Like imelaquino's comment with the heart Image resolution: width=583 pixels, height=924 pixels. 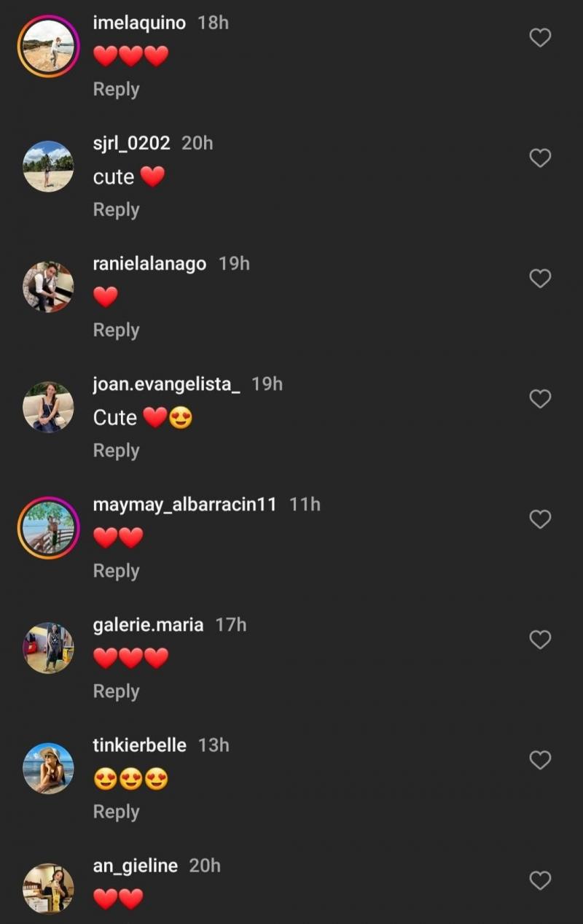click(x=540, y=38)
